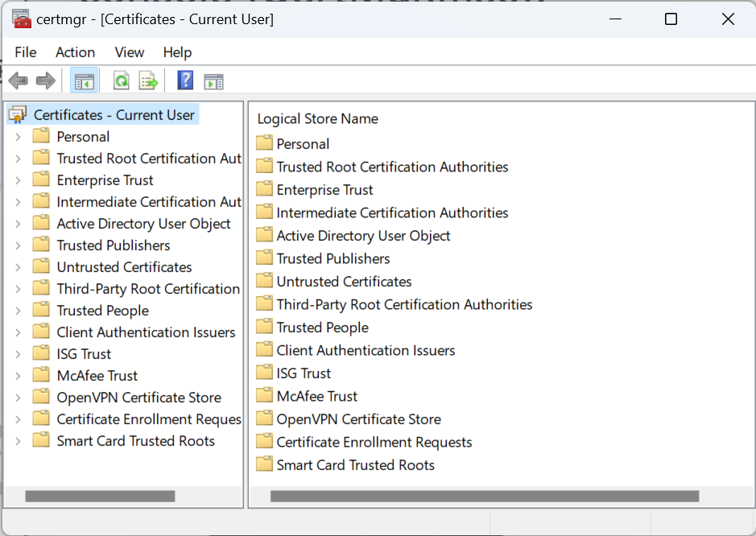Viewport: 756px width, 536px height.
Task: Expand the Trusted Publishers tree node
Action: (x=19, y=245)
